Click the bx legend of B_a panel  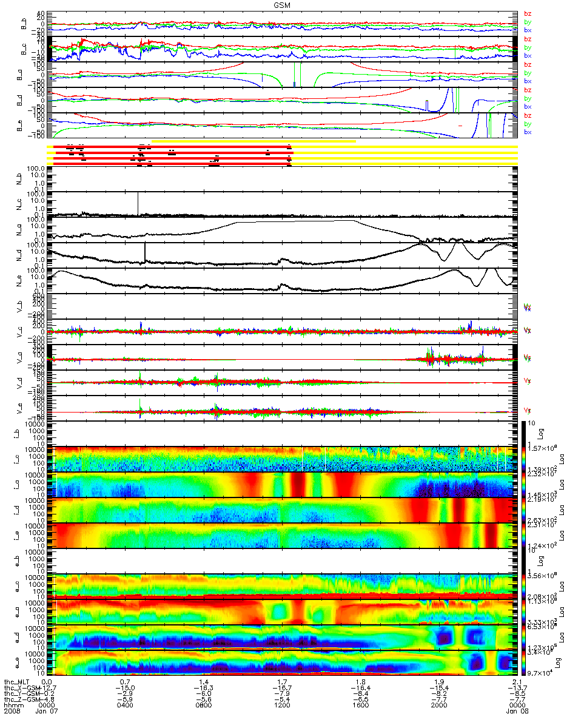[x=528, y=81]
